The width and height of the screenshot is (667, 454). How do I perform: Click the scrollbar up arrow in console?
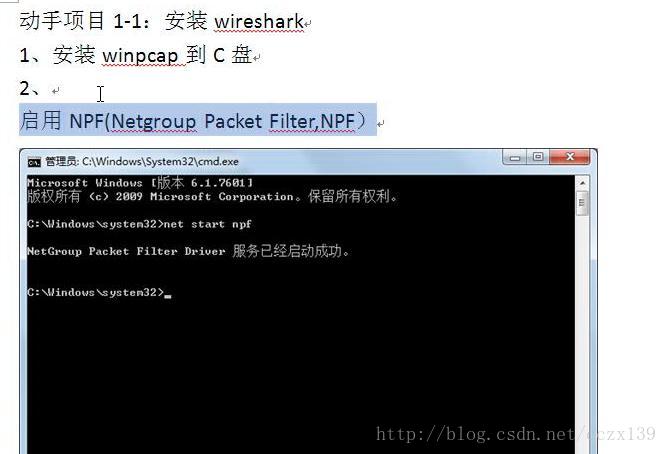(582, 183)
